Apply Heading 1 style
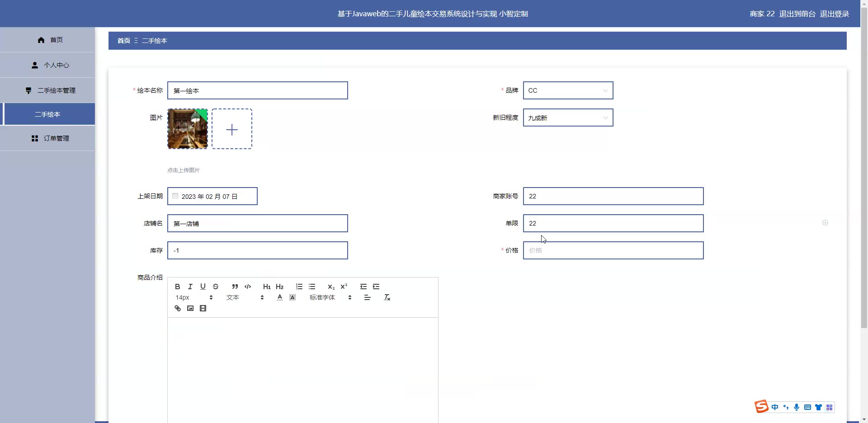 267,287
